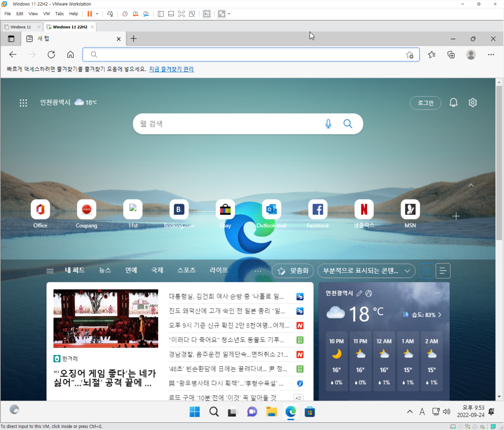The width and height of the screenshot is (504, 430).
Task: Open Edge Settings and more menu
Action: pos(491,55)
